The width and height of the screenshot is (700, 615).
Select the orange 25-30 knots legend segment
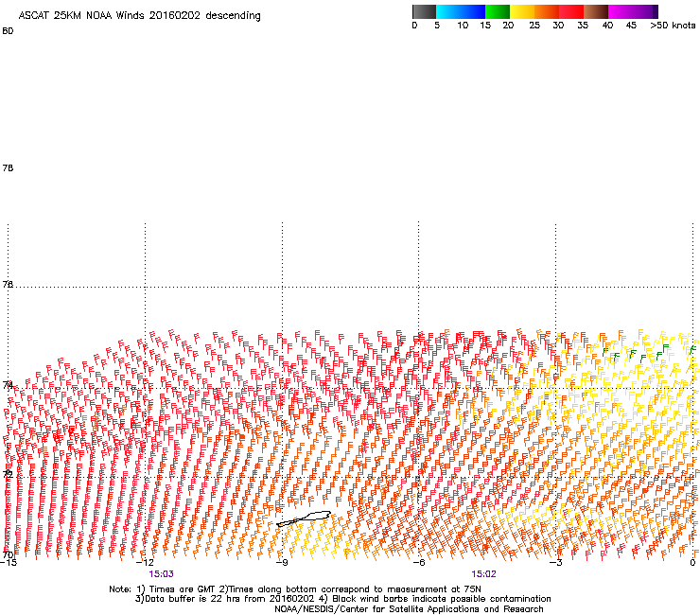point(547,11)
